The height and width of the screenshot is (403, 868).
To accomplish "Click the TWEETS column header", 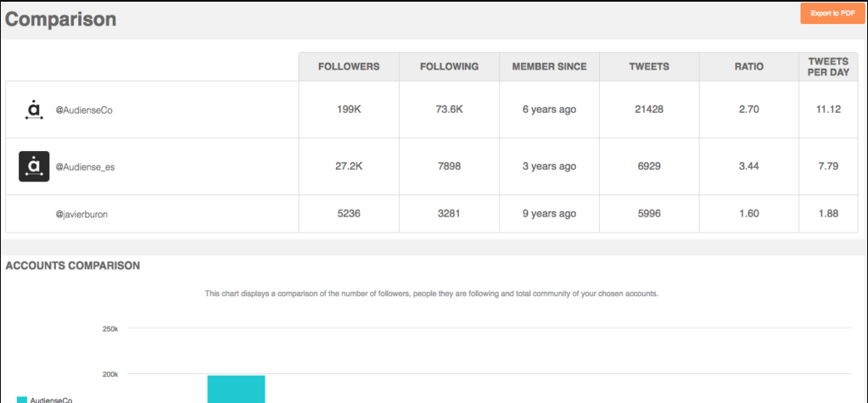I will click(649, 66).
